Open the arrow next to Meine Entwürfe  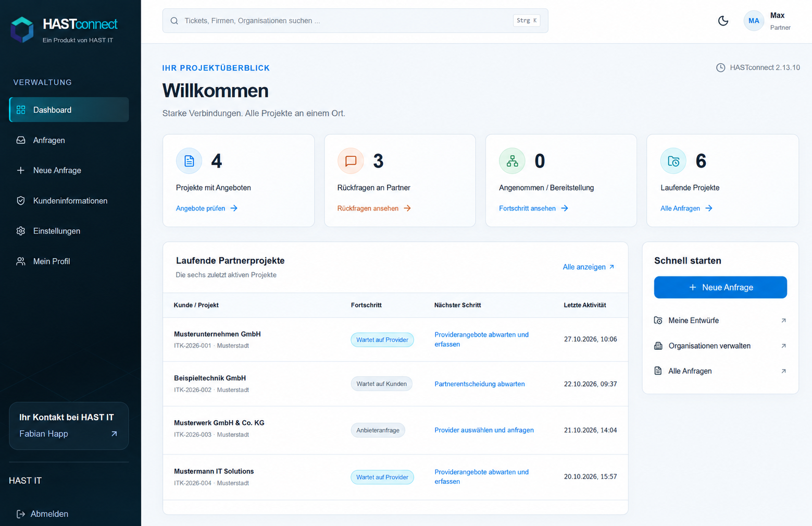click(x=783, y=321)
